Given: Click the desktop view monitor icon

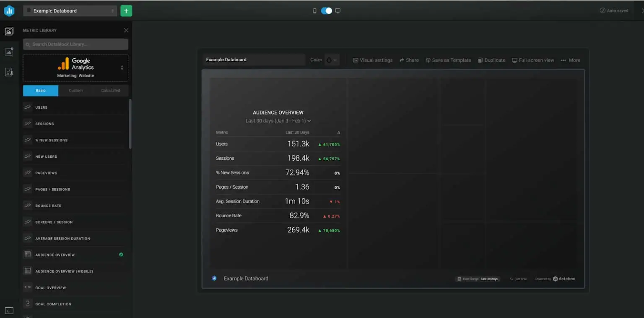Looking at the screenshot, I should click(338, 11).
